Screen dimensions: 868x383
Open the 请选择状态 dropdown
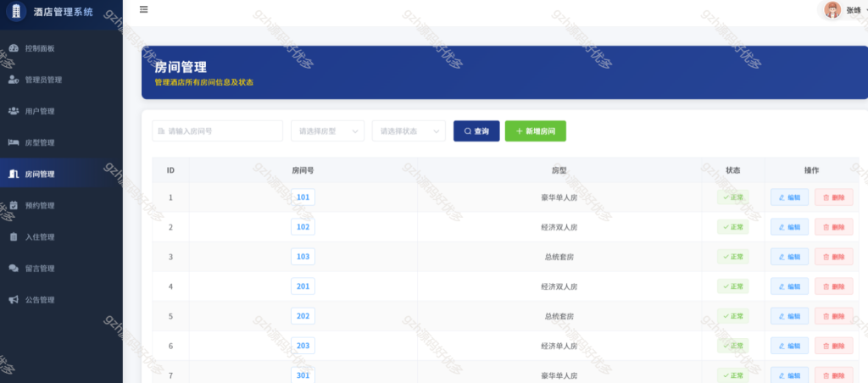coord(409,131)
